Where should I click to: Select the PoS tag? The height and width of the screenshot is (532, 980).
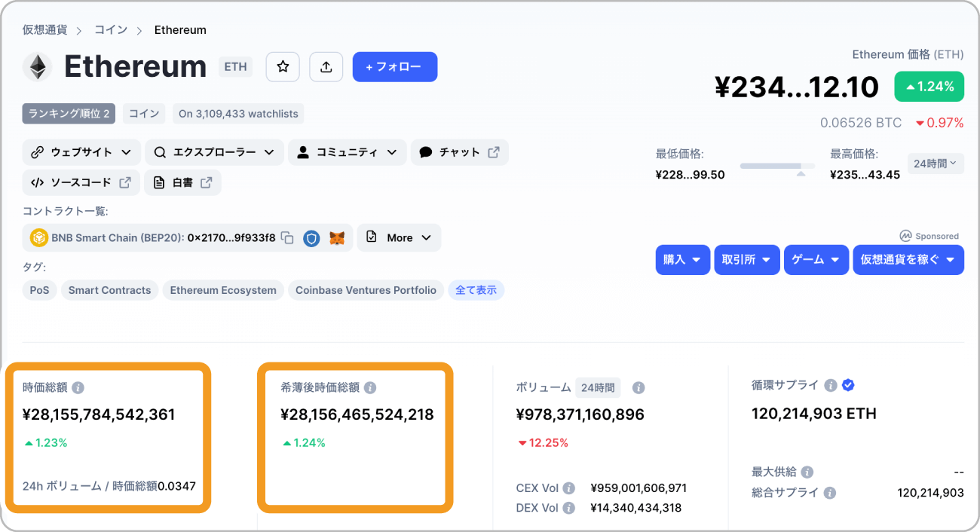(x=39, y=290)
